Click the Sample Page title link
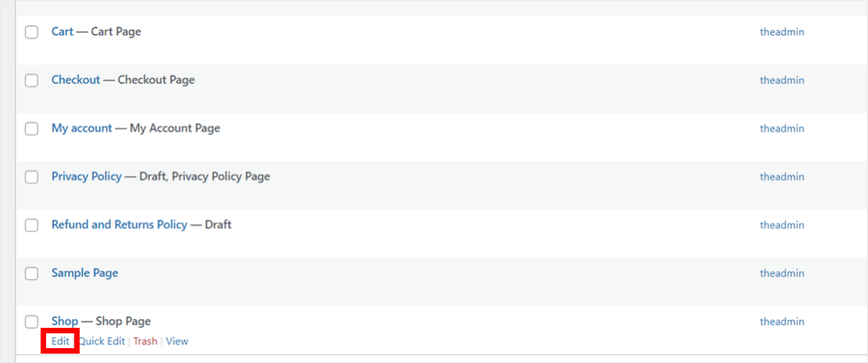Viewport: 868px width, 363px height. 84,273
